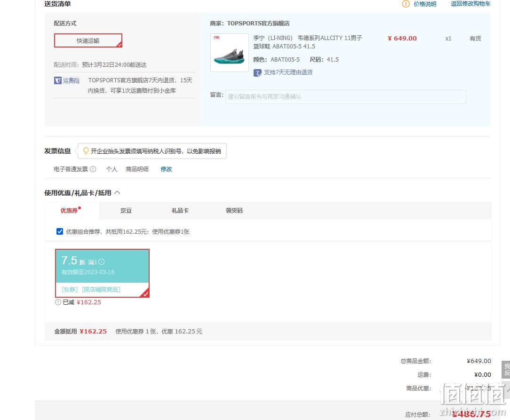Click the lightbulb tip icon in invoice notice

86,151
